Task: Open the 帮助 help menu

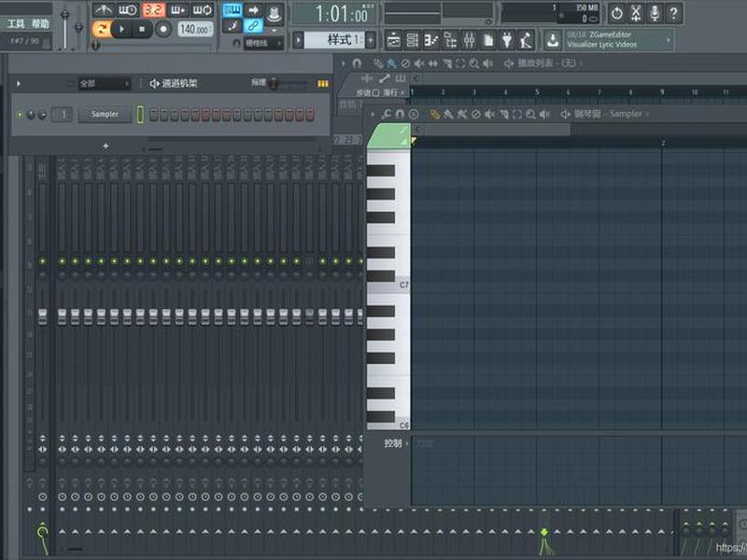Action: click(40, 24)
